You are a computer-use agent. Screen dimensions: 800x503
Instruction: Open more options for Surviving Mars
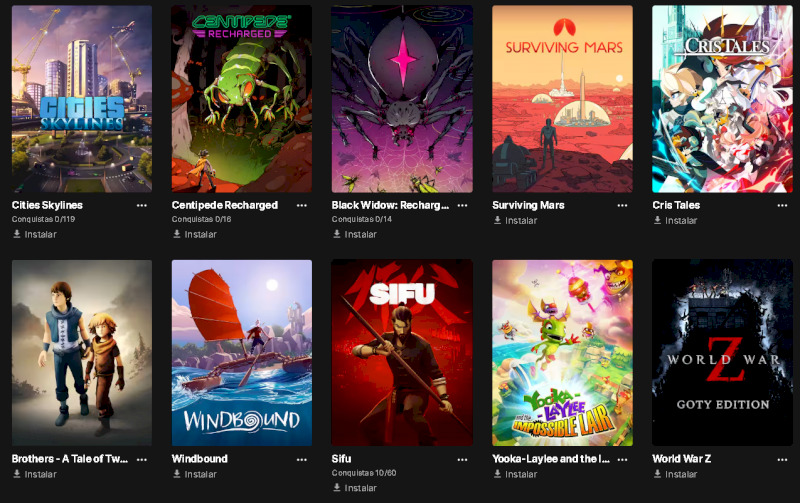point(622,205)
